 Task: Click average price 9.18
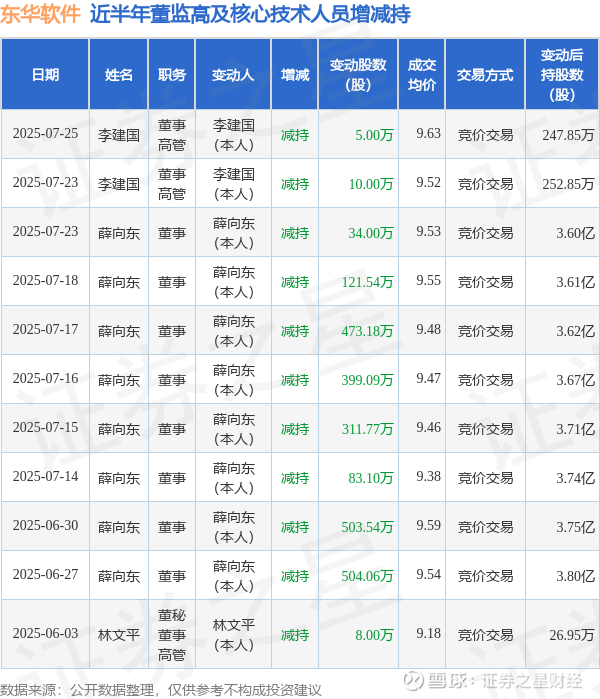point(428,634)
